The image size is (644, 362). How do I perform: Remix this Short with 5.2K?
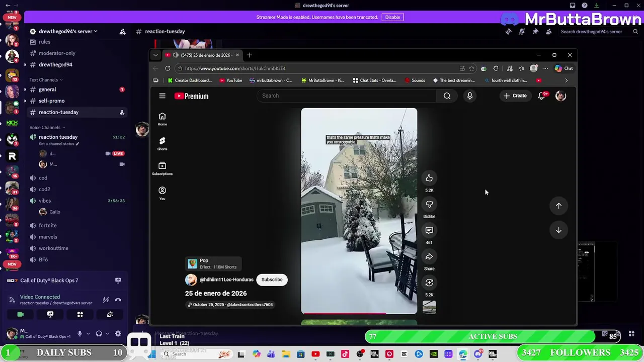(429, 283)
